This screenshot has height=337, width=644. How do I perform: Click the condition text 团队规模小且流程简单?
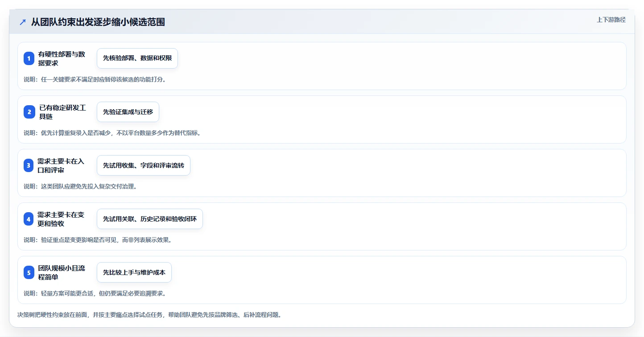click(62, 272)
